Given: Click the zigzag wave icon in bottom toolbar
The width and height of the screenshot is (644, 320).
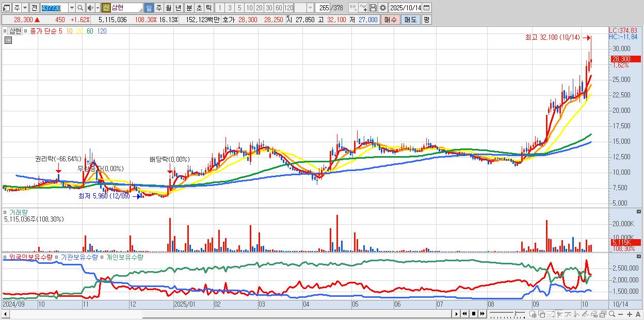Looking at the screenshot, I should pyautogui.click(x=577, y=314).
